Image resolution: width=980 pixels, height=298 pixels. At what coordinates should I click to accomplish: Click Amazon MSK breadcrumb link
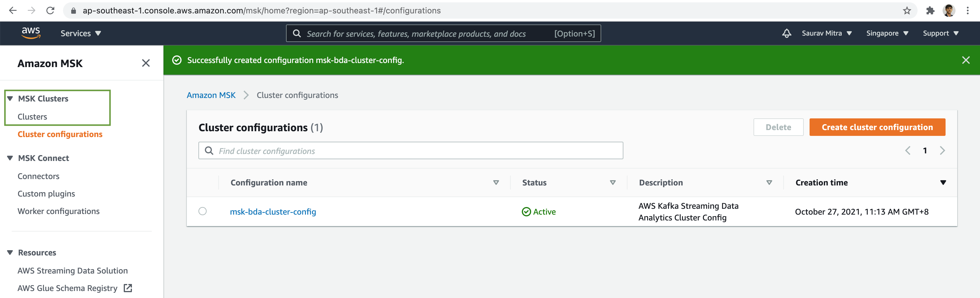211,95
